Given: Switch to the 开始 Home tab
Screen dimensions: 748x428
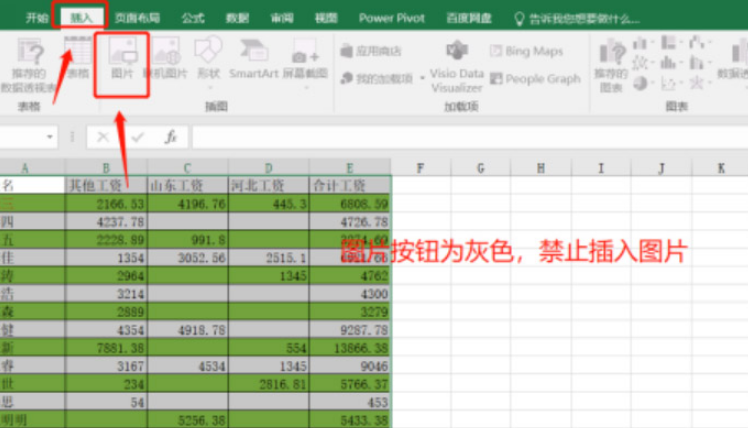Looking at the screenshot, I should click(37, 19).
